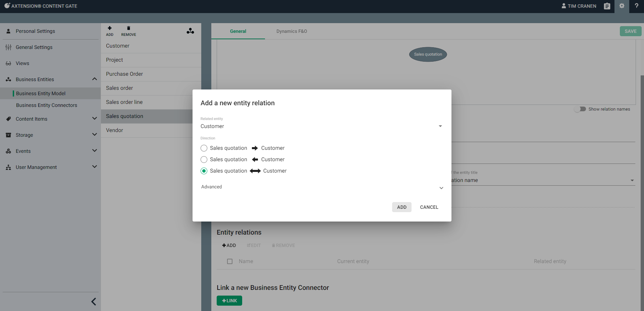Click the settings gear icon in header
The image size is (644, 311).
coord(622,6)
